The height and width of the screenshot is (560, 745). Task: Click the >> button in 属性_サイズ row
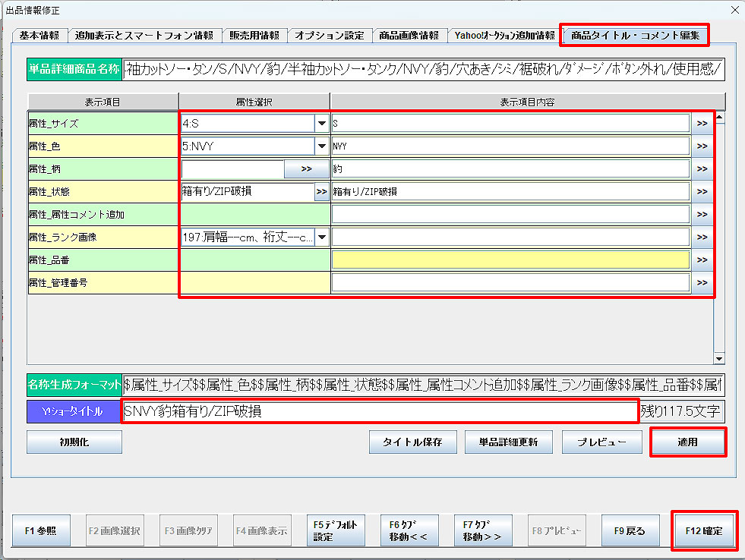(701, 123)
